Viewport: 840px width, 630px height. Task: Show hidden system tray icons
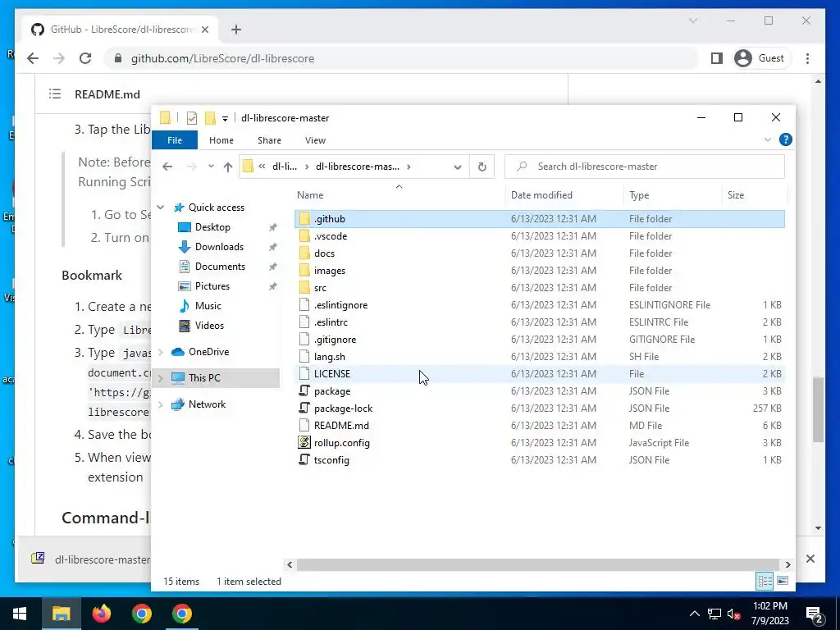[694, 614]
